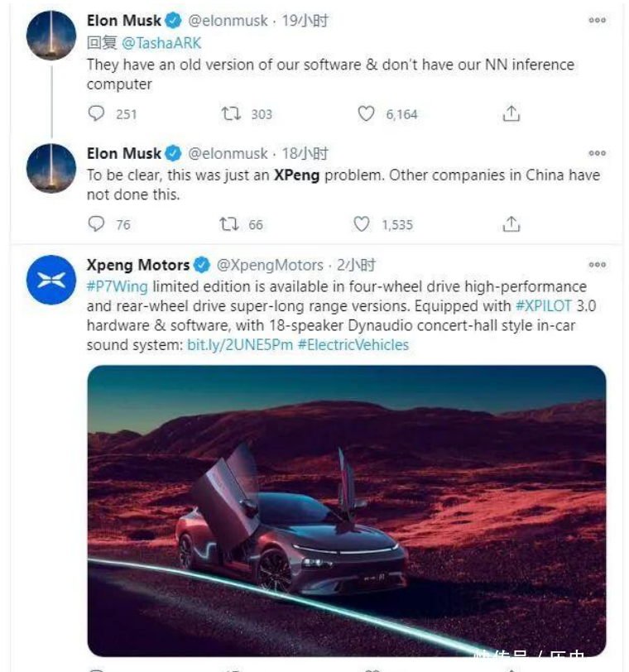The width and height of the screenshot is (629, 672).
Task: Retweet the NN inference computer tweet
Action: [231, 114]
